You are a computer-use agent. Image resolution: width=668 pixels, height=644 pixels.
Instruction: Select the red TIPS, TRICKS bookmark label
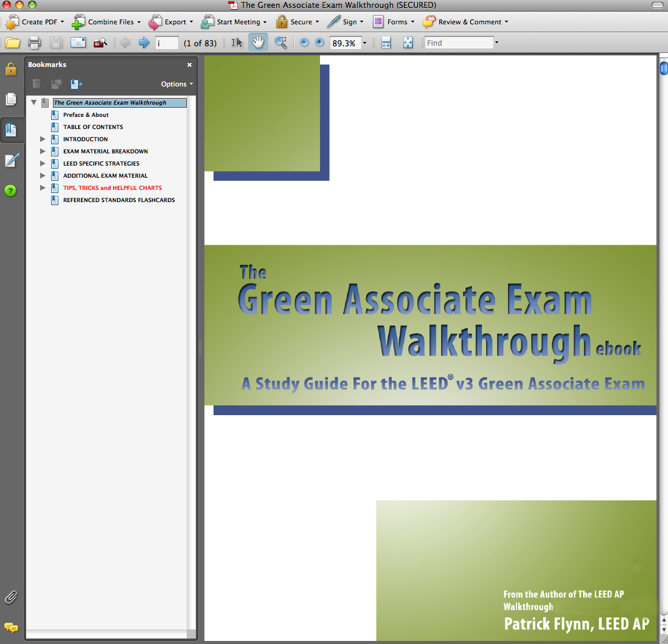(x=113, y=188)
